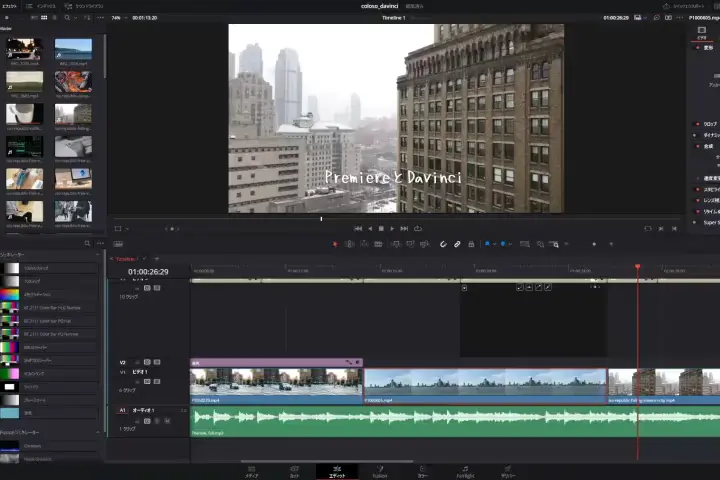Screen dimensions: 720x480
Task: Toggle the Index panel button
Action: [x=41, y=6]
